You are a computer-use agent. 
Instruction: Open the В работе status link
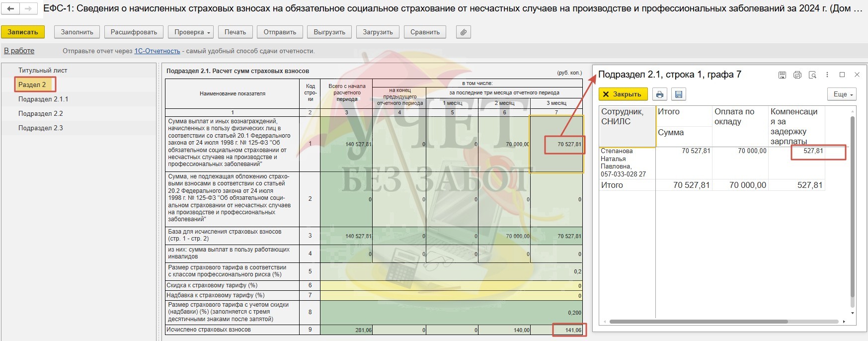coord(19,51)
